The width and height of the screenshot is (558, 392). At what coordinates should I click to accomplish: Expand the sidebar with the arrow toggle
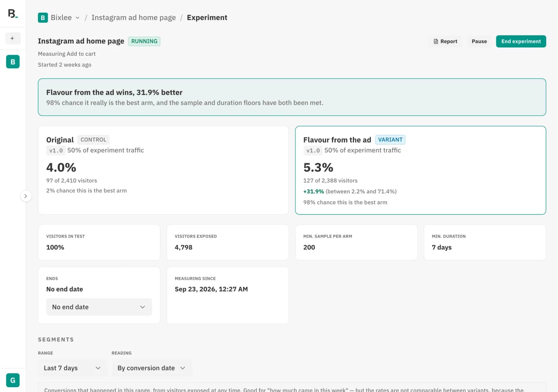pyautogui.click(x=26, y=196)
